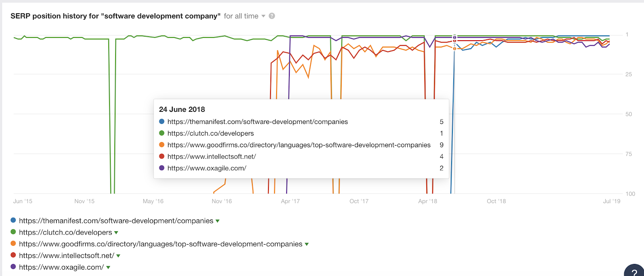Expand dropdown arrow next to clutch.co/developers legend
Image resolution: width=644 pixels, height=276 pixels.
116,233
